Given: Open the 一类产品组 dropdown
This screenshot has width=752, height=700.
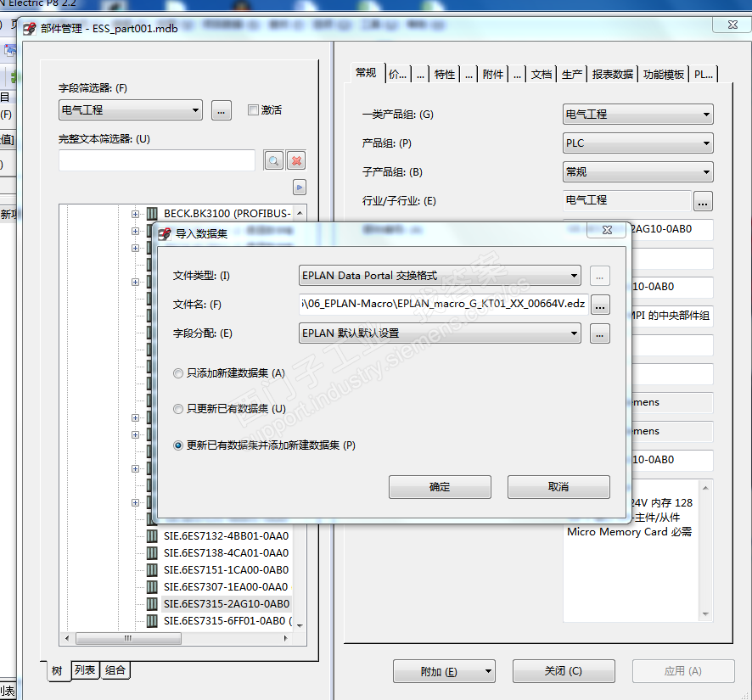Looking at the screenshot, I should tap(638, 114).
